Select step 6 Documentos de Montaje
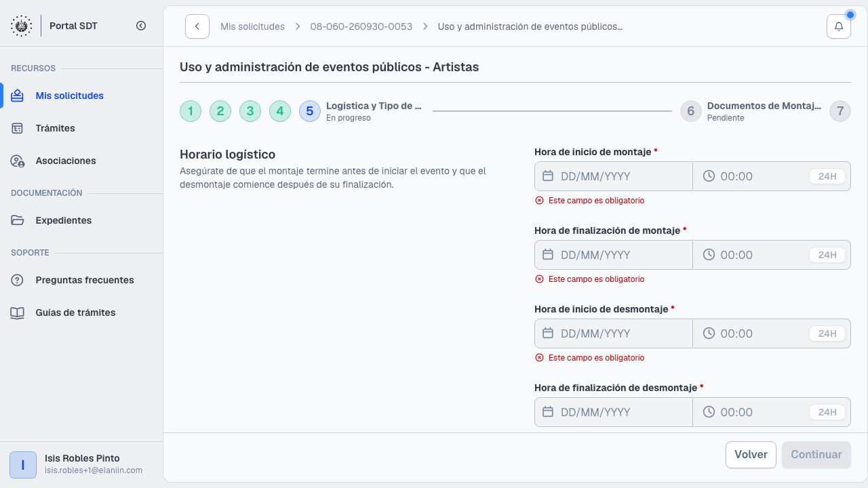This screenshot has width=868, height=488. [751, 111]
